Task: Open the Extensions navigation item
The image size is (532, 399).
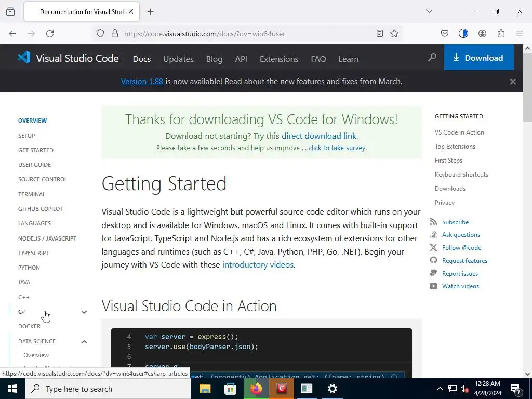Action: coord(279,59)
